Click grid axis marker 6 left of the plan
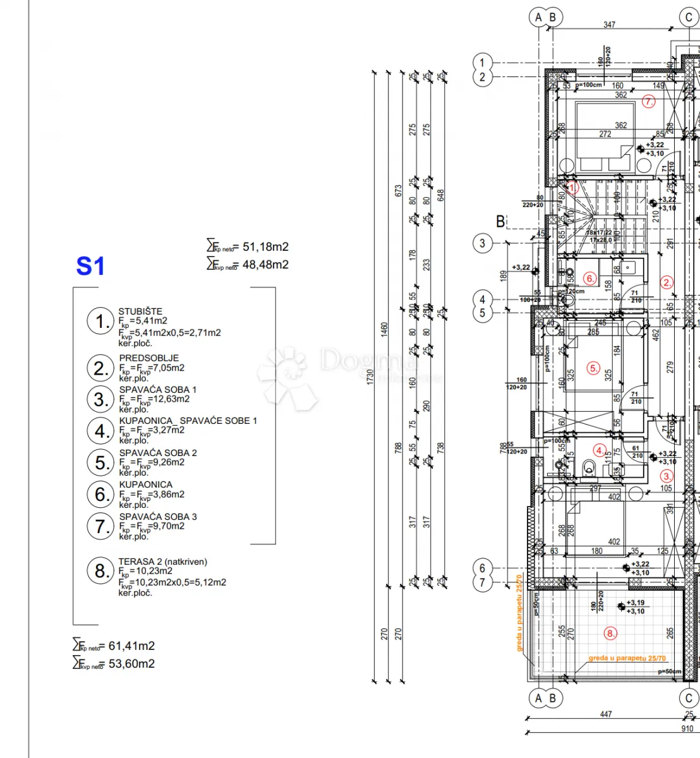Screen dimensions: 700x758 [x=483, y=568]
